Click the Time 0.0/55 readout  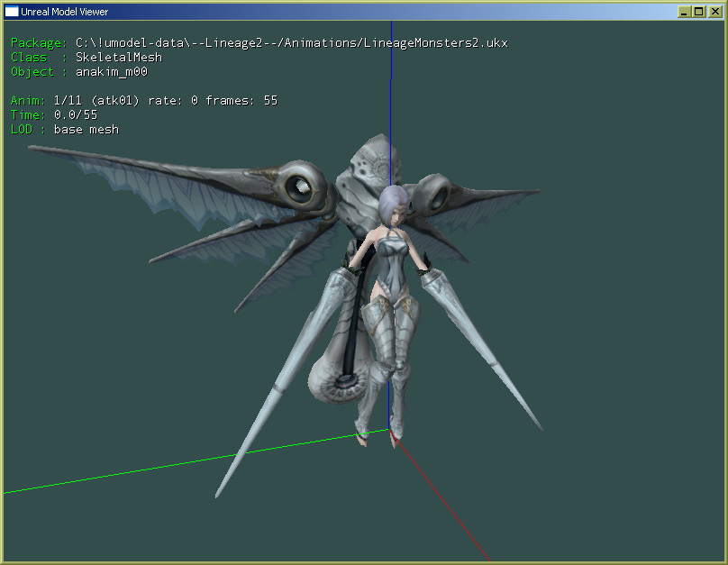pos(54,114)
